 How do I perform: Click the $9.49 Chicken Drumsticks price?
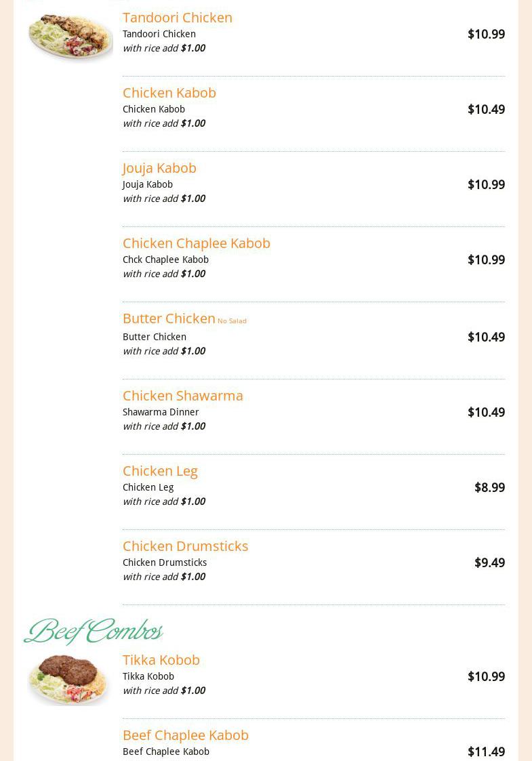click(489, 563)
